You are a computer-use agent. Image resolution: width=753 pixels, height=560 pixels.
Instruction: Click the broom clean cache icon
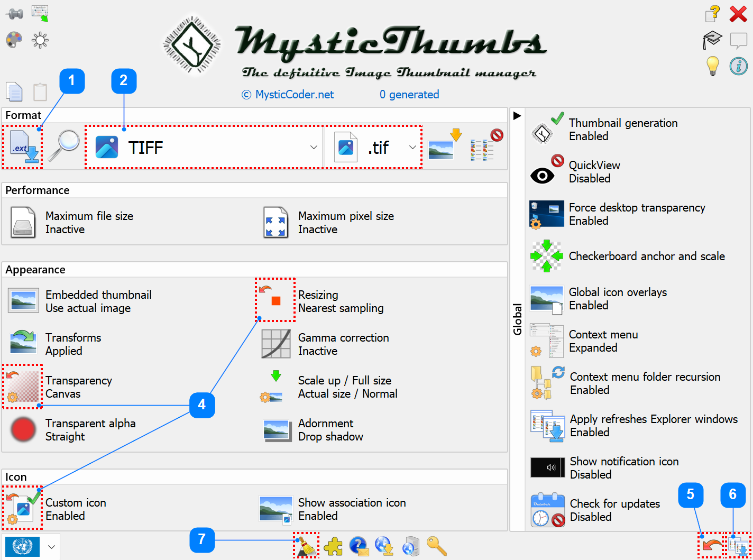click(307, 546)
